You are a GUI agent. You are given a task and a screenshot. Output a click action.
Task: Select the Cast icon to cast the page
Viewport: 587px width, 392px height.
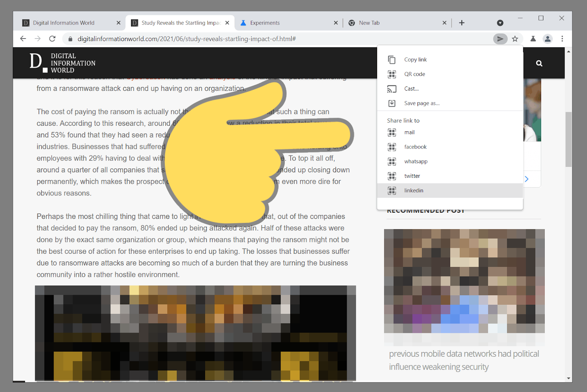point(392,88)
